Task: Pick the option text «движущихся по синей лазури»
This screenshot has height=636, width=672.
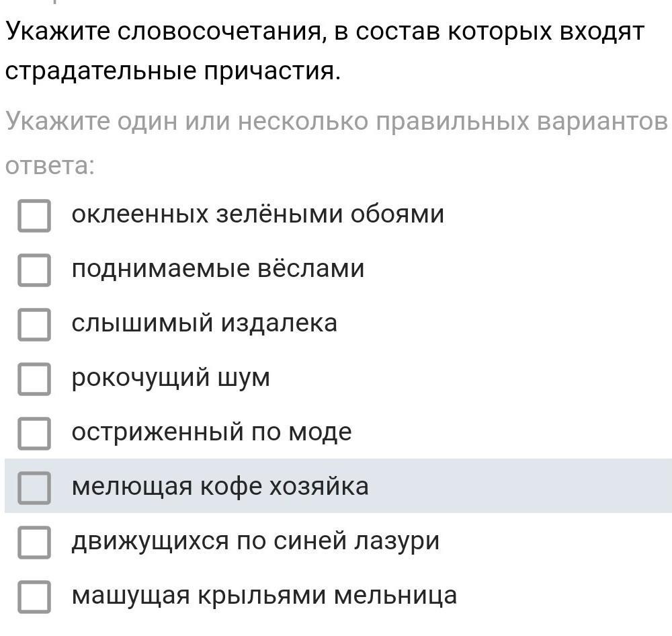Action: pos(255,541)
